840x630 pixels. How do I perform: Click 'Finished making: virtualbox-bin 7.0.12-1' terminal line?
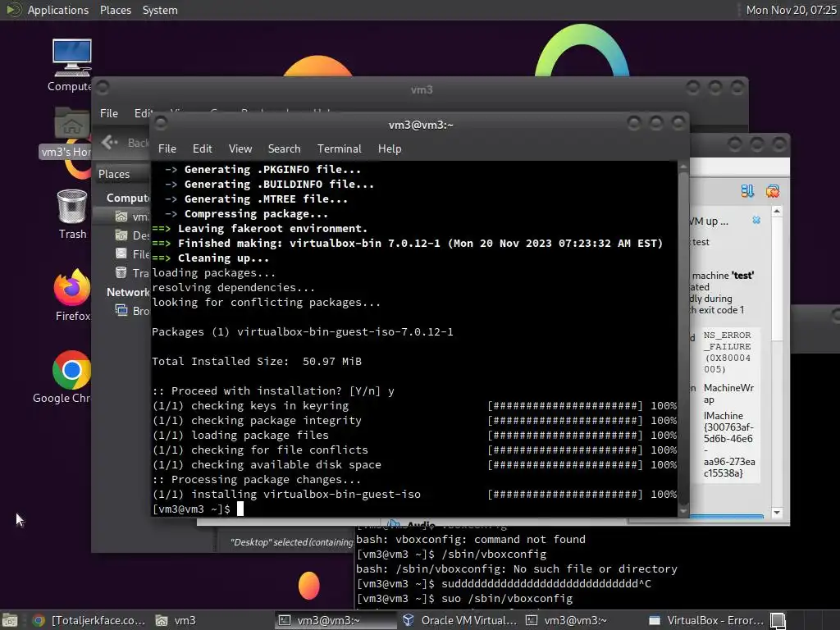[x=408, y=243]
